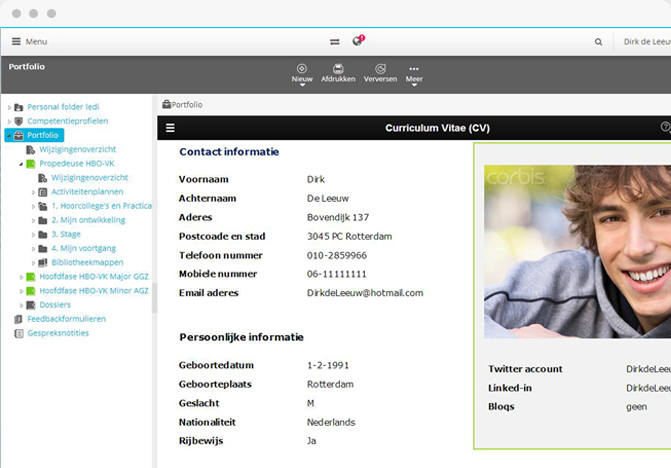
Task: Expand the Dossiers tree node
Action: [x=21, y=305]
